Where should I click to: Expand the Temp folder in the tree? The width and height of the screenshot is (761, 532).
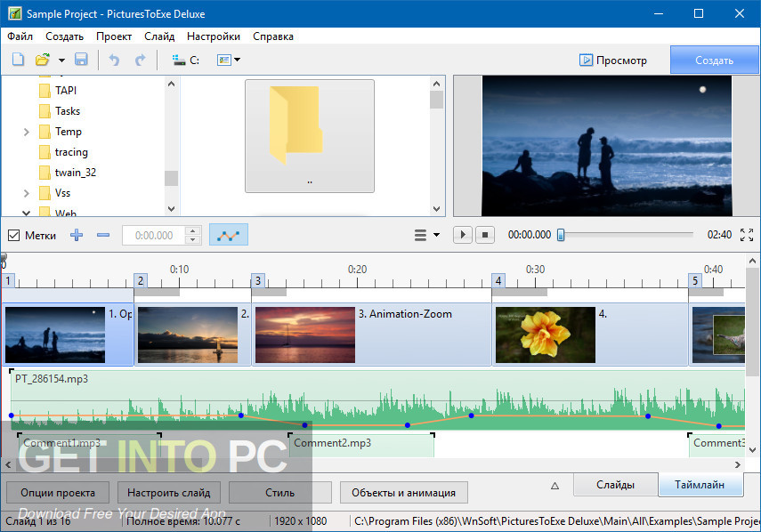[x=27, y=132]
